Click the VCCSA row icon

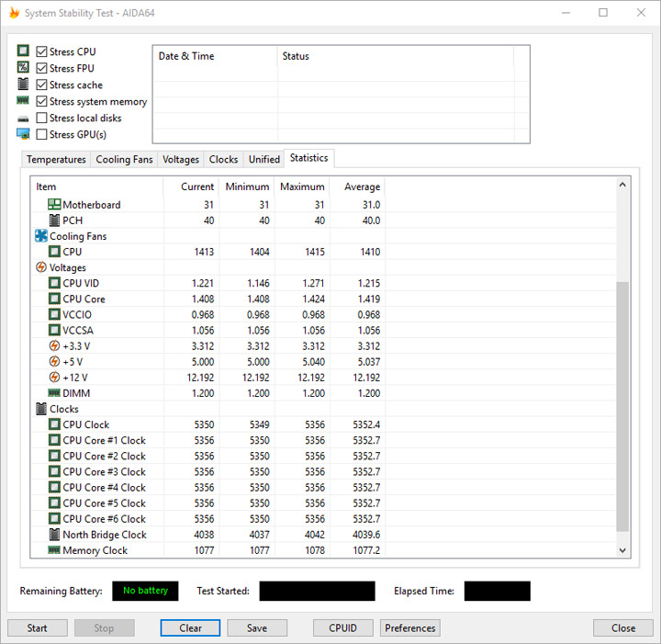pyautogui.click(x=54, y=330)
